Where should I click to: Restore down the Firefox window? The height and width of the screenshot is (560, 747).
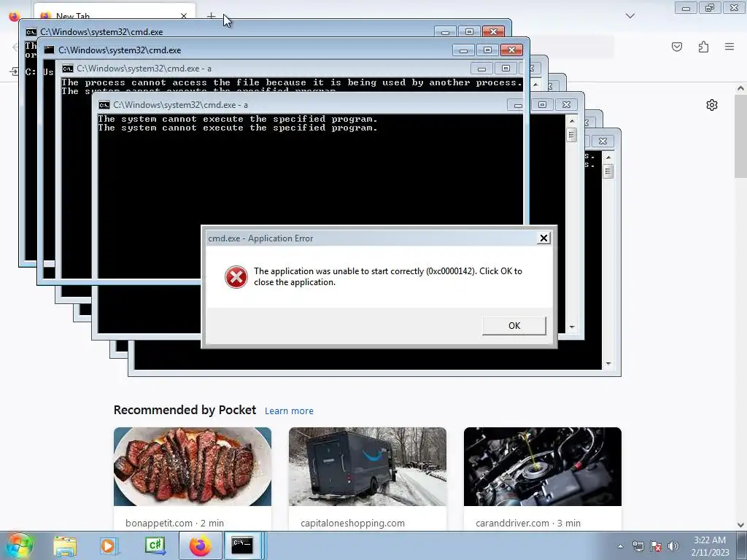coord(710,8)
